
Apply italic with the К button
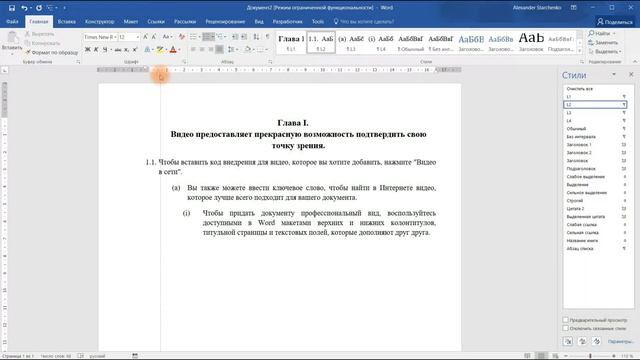click(96, 49)
